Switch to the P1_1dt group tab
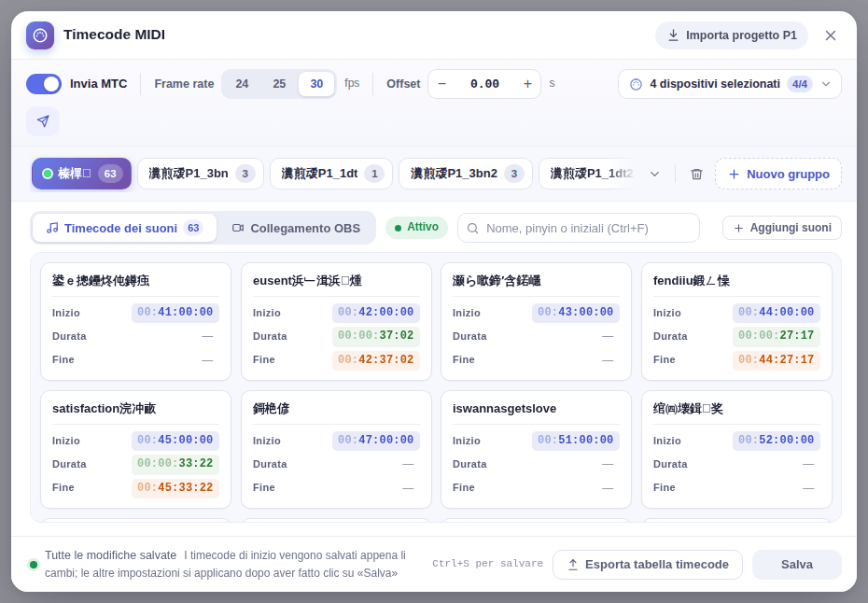The width and height of the screenshot is (868, 603). [331, 174]
